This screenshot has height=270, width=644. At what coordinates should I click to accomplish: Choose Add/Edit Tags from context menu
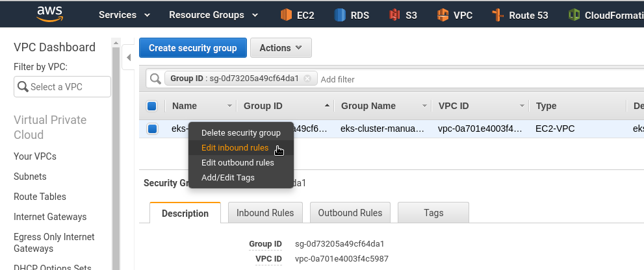(x=240, y=178)
